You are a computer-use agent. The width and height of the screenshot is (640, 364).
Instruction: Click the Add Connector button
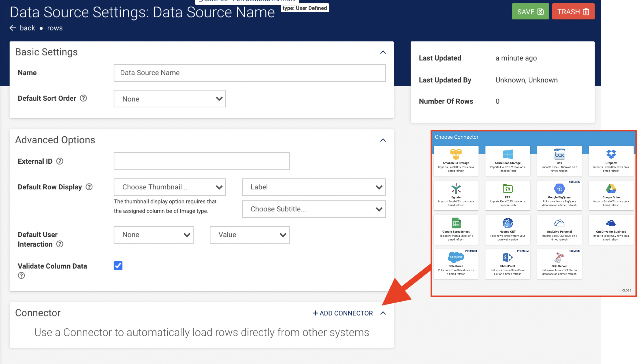[x=343, y=313]
